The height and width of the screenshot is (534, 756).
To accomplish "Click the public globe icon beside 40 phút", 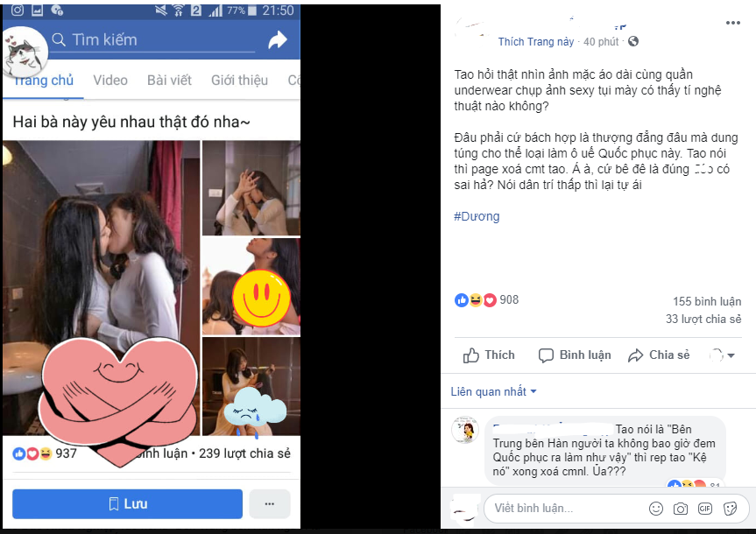I will click(x=633, y=41).
